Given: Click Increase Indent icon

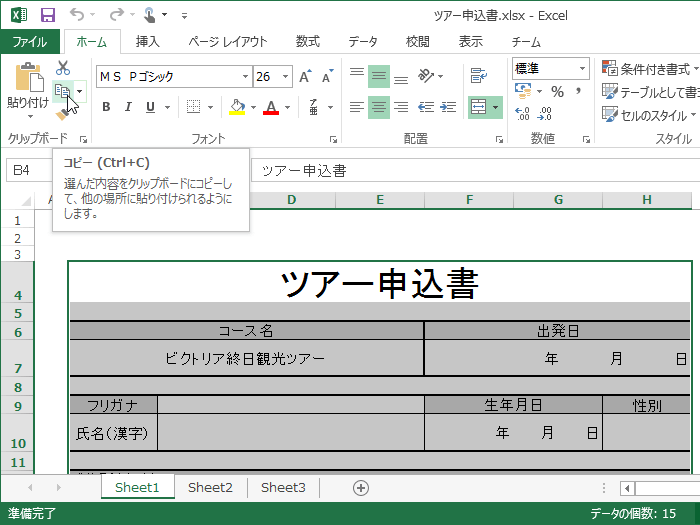Looking at the screenshot, I should click(x=448, y=107).
